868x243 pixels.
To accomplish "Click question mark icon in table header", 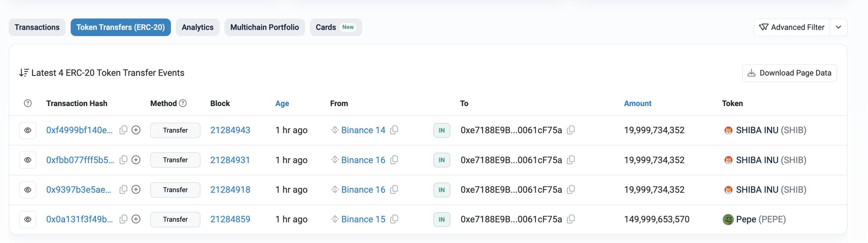I will coord(28,103).
